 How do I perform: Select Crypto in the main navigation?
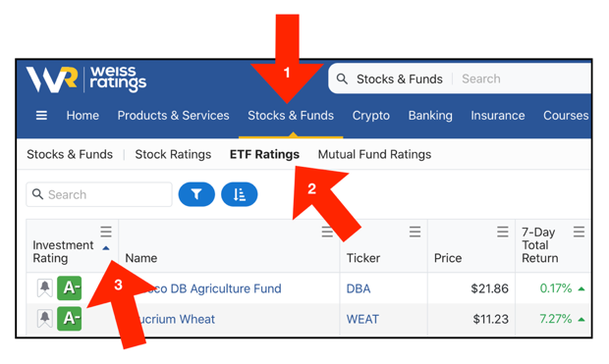click(371, 115)
